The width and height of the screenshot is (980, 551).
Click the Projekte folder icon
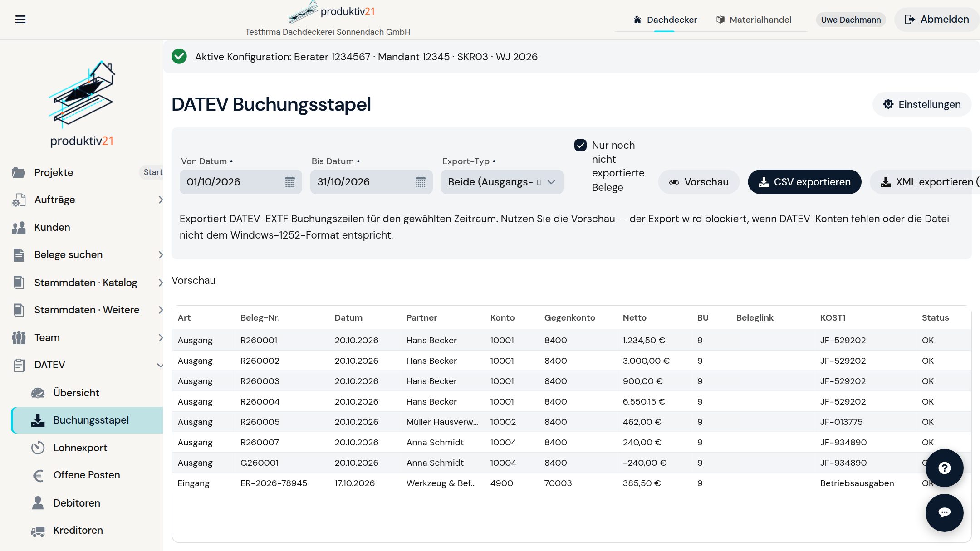(19, 173)
